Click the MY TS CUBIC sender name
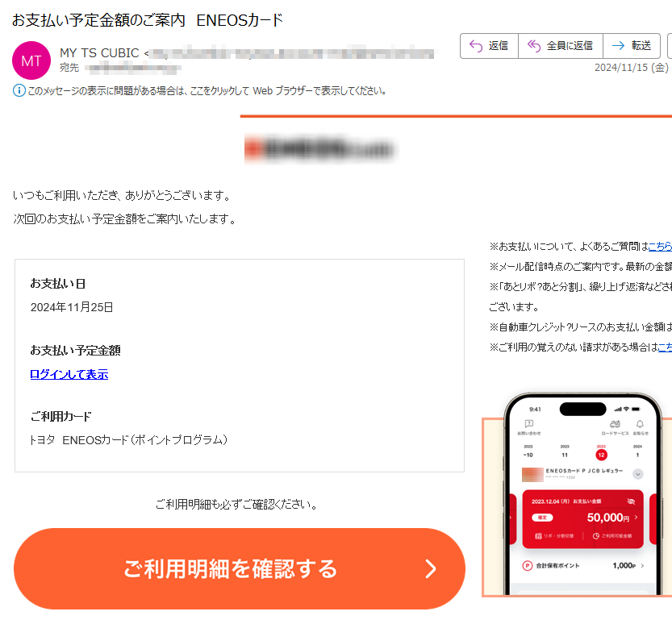This screenshot has height=624, width=672. point(99,53)
